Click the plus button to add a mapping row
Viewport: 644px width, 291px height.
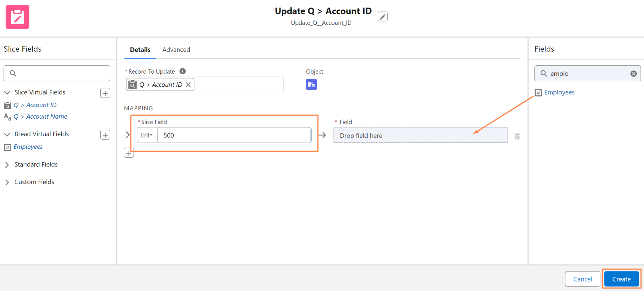(129, 153)
